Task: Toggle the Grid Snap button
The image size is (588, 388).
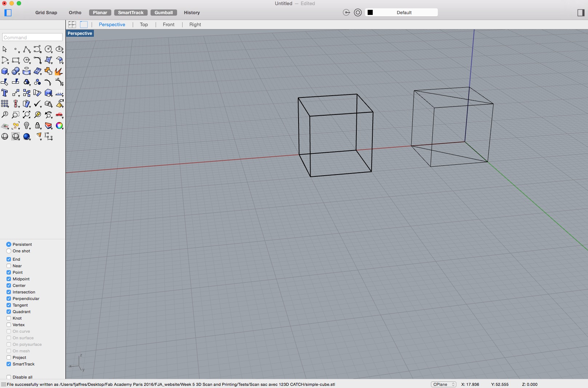Action: click(x=46, y=13)
